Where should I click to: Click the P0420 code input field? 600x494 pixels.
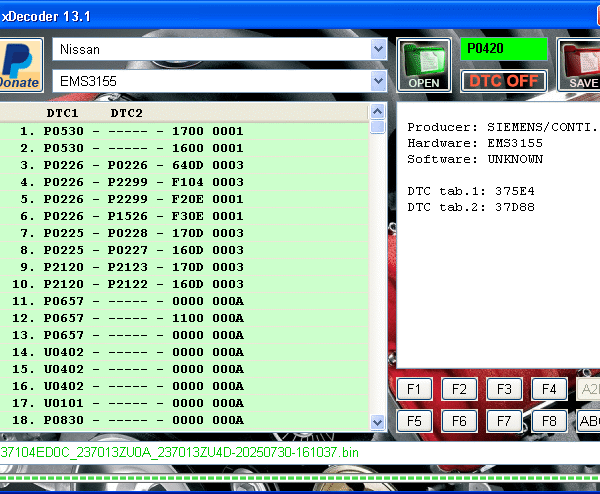point(504,49)
